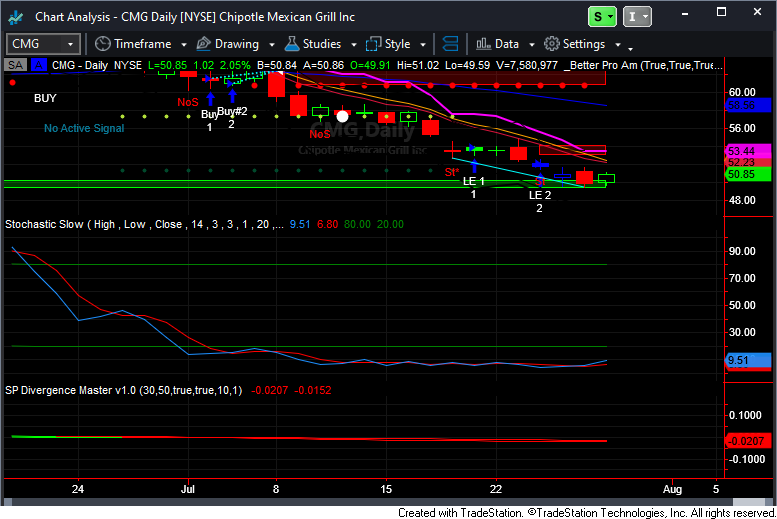Click the 60.00 price axis value
This screenshot has height=519, width=777.
click(742, 92)
